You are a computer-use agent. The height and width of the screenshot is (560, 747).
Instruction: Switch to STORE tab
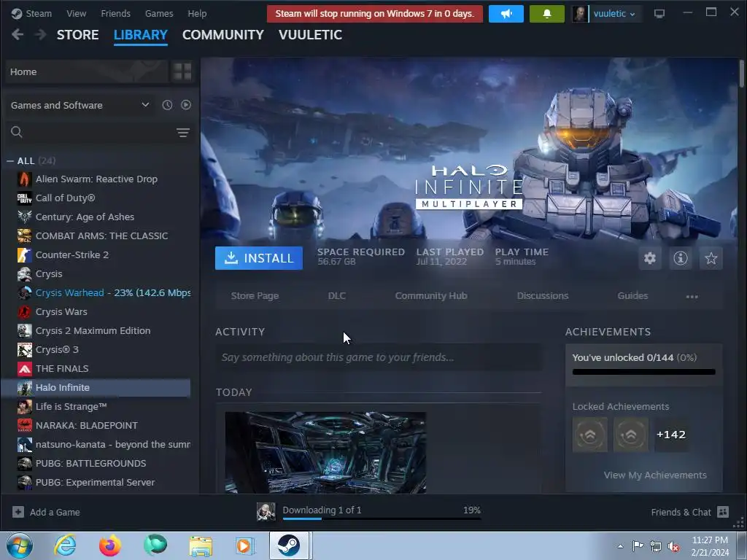pyautogui.click(x=77, y=35)
